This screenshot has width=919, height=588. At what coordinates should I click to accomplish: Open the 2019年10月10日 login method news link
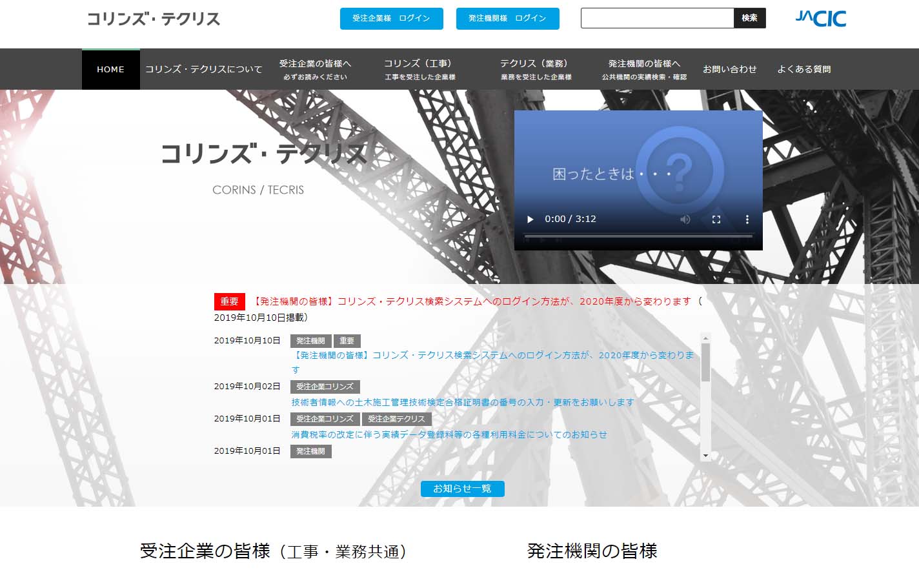click(494, 362)
